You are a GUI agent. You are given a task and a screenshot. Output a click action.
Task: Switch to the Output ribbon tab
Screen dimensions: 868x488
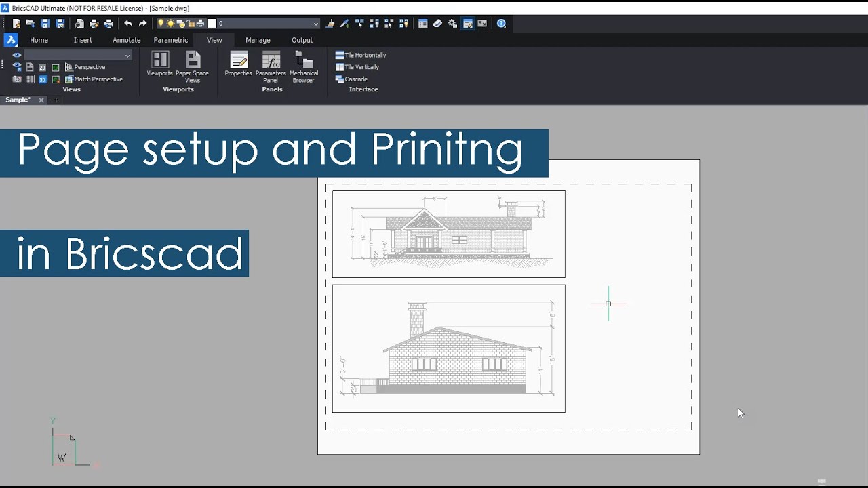302,40
